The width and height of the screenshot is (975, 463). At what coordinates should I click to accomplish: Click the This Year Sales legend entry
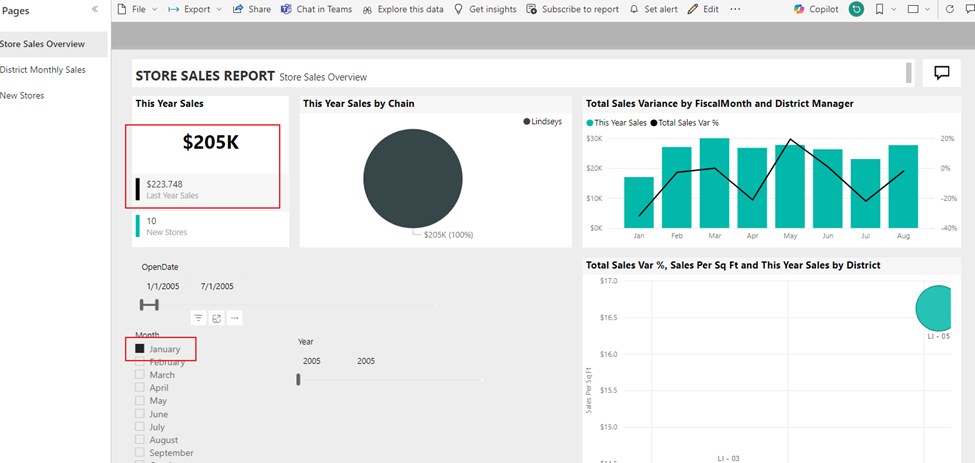pyautogui.click(x=617, y=123)
